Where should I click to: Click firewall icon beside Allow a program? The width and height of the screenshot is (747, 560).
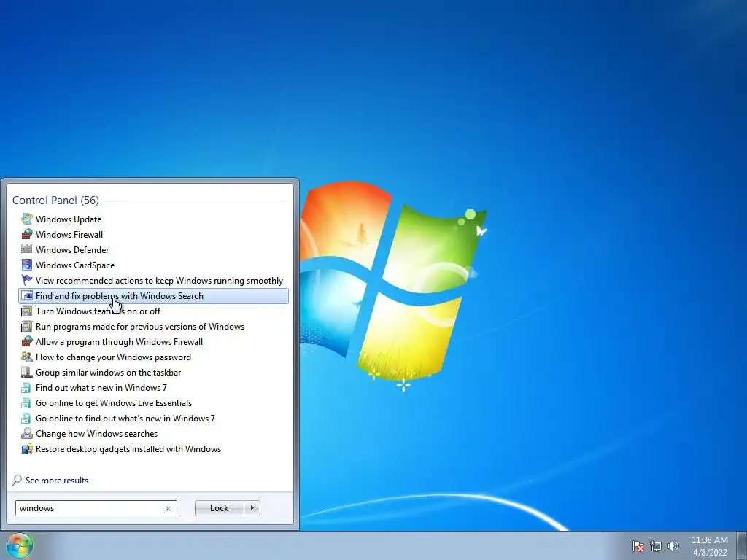click(27, 341)
